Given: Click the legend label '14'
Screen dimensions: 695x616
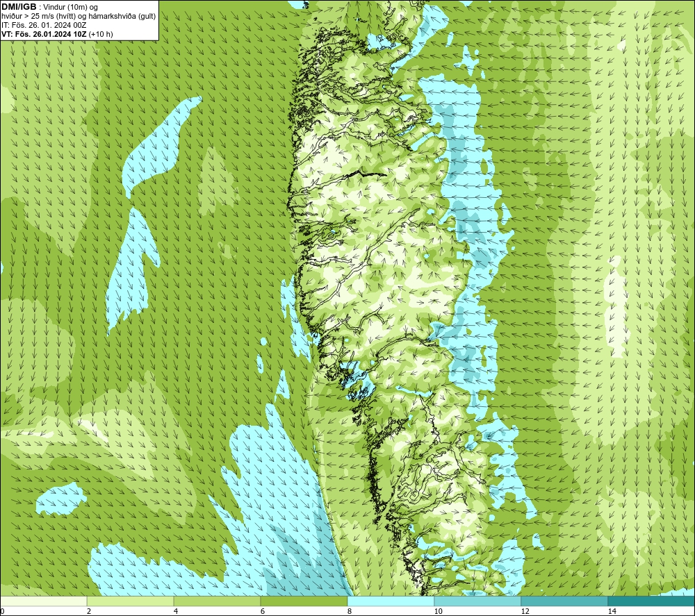Looking at the screenshot, I should (x=612, y=612).
